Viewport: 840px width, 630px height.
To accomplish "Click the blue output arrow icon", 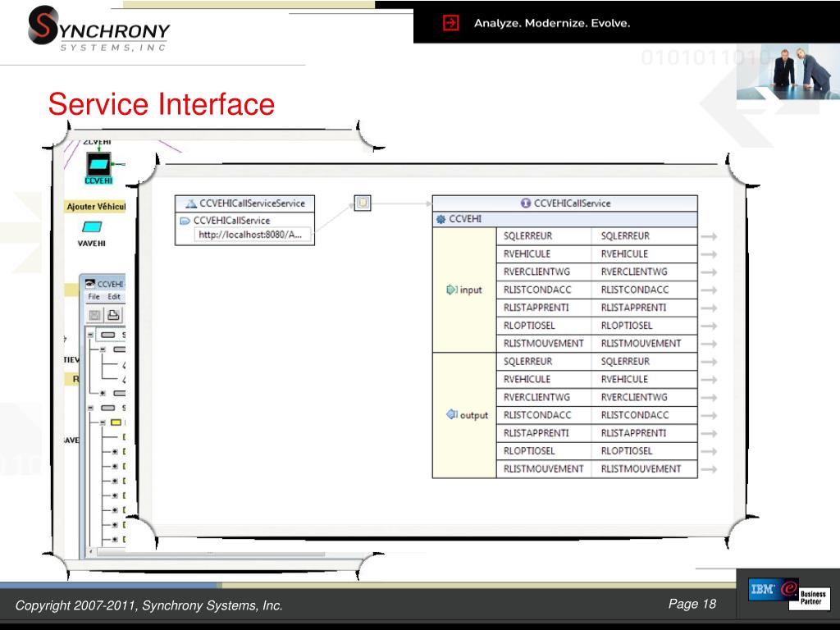I will coord(452,414).
